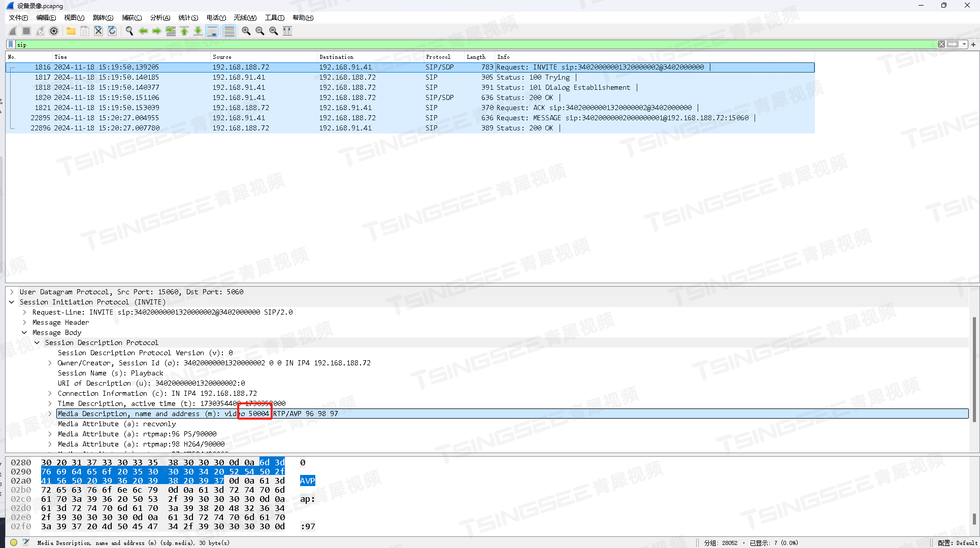Toggle packet list colorization
Viewport: 980px width, 548px height.
click(230, 31)
